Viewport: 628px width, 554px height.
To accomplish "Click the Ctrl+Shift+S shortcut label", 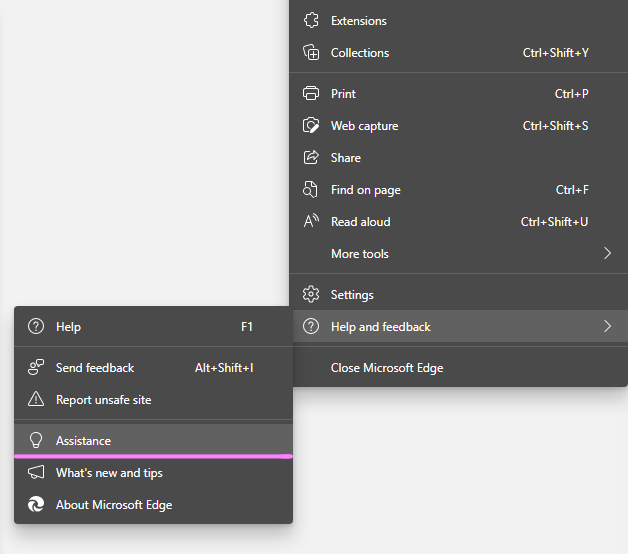I will click(x=556, y=126).
